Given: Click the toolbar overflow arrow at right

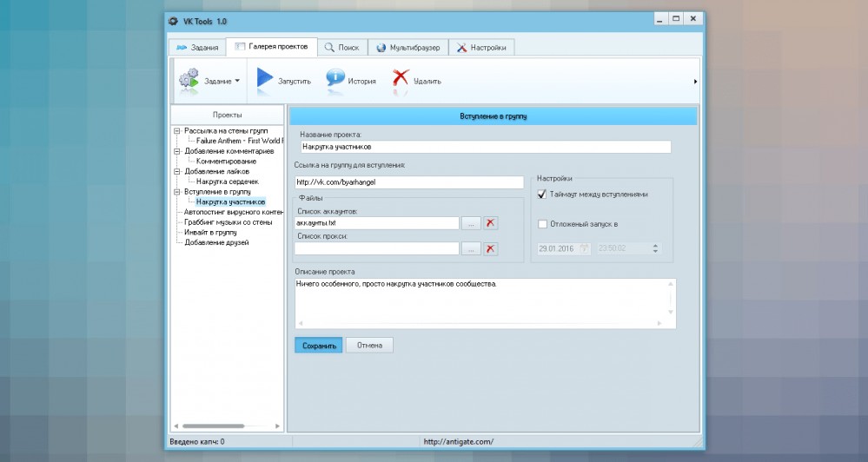Looking at the screenshot, I should (x=695, y=82).
